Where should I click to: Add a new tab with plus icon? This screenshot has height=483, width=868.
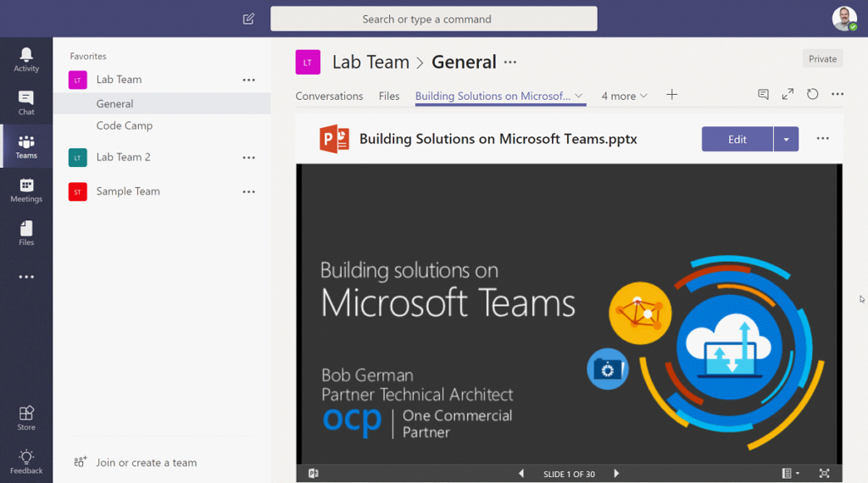coord(671,95)
